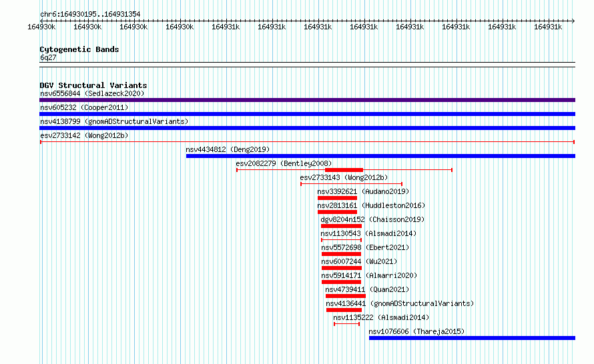Open nsv4136441 (gnomADStructuralVariants) label
Screen dimensions: 594x364
click(x=400, y=303)
